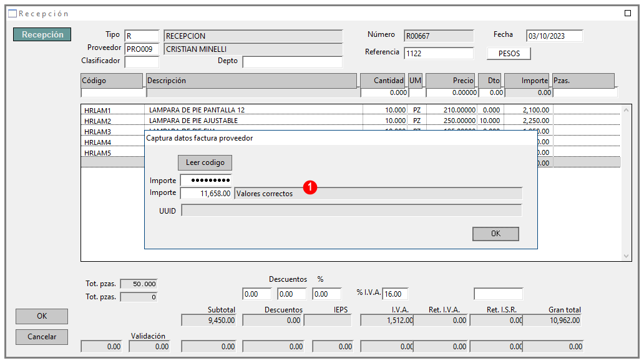Confirm the invoice dialog with its OK button
Viewport: 644px width, 363px height.
(x=495, y=234)
